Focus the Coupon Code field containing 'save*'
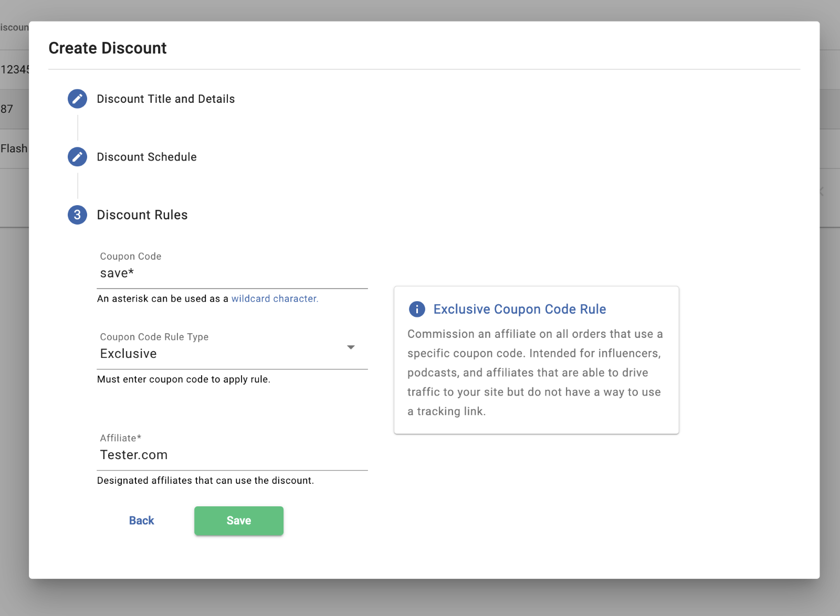840x616 pixels. [x=232, y=273]
